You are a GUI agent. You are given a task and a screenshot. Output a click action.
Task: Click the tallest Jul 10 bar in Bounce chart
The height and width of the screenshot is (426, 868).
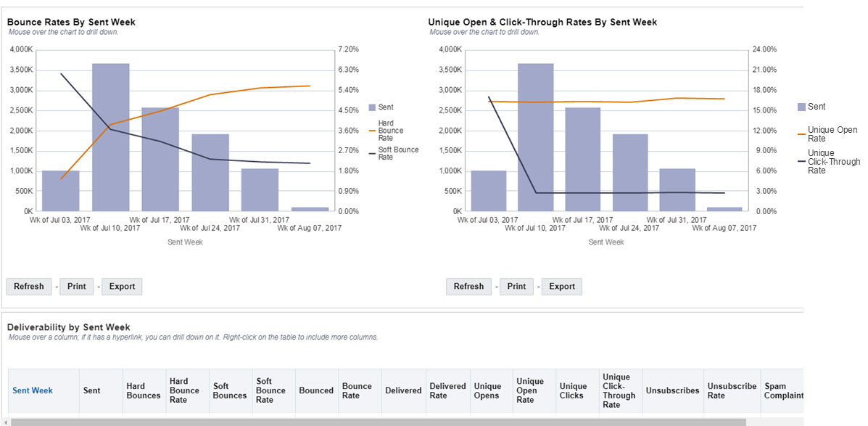pos(110,138)
